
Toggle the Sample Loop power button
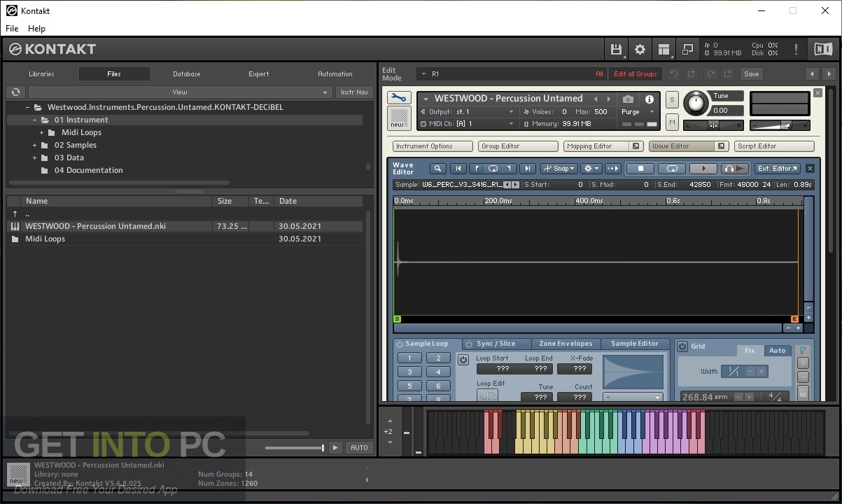tap(400, 344)
